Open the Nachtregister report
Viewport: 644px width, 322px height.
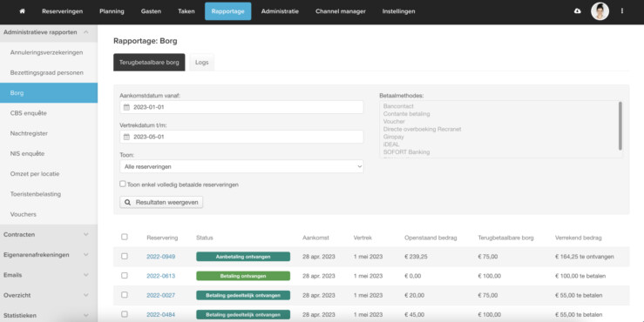tap(49, 133)
